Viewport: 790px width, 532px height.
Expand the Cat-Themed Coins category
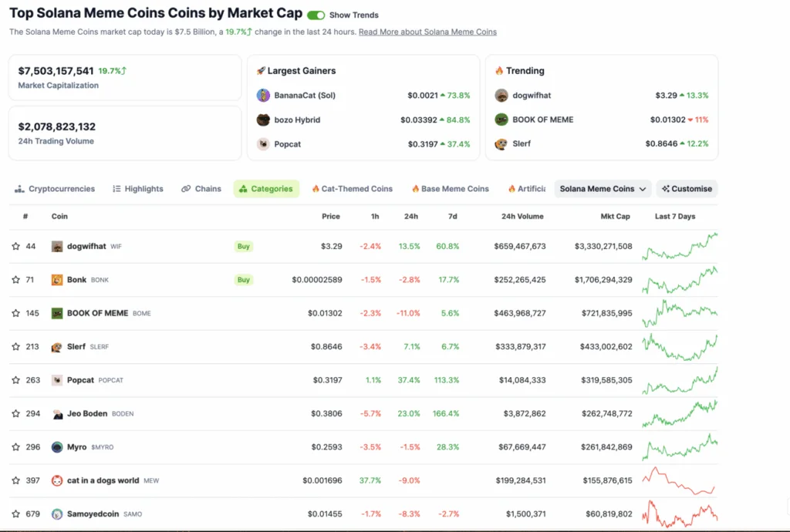(x=352, y=188)
